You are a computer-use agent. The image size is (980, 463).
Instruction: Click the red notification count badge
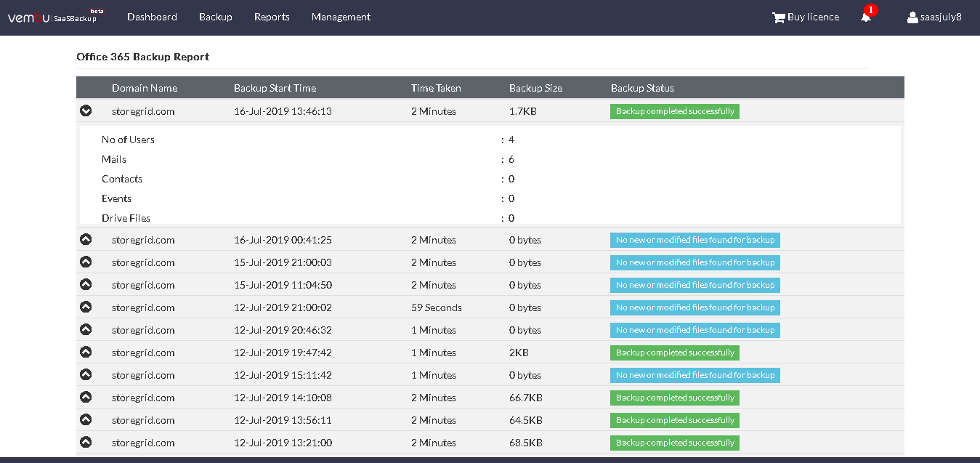click(872, 10)
